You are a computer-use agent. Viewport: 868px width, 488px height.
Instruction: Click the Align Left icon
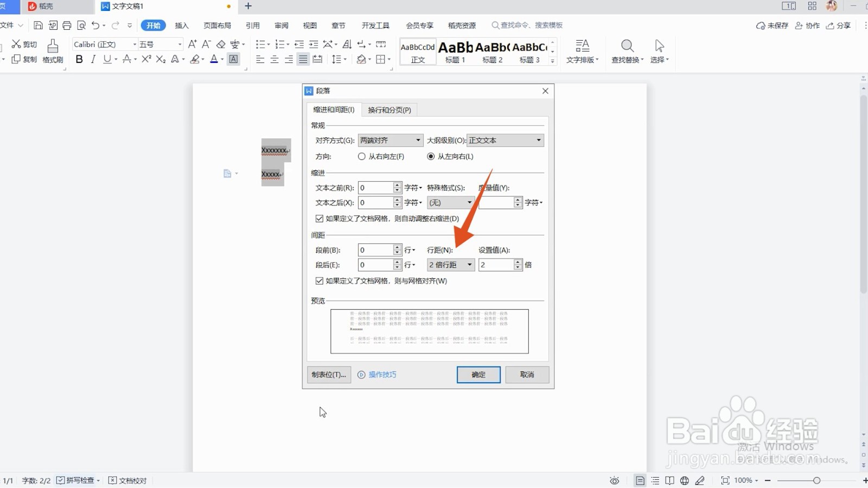(x=260, y=59)
